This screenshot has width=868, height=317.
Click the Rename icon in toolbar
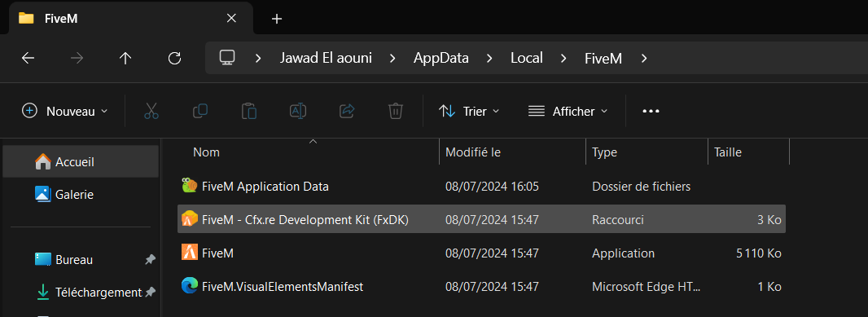pyautogui.click(x=298, y=111)
